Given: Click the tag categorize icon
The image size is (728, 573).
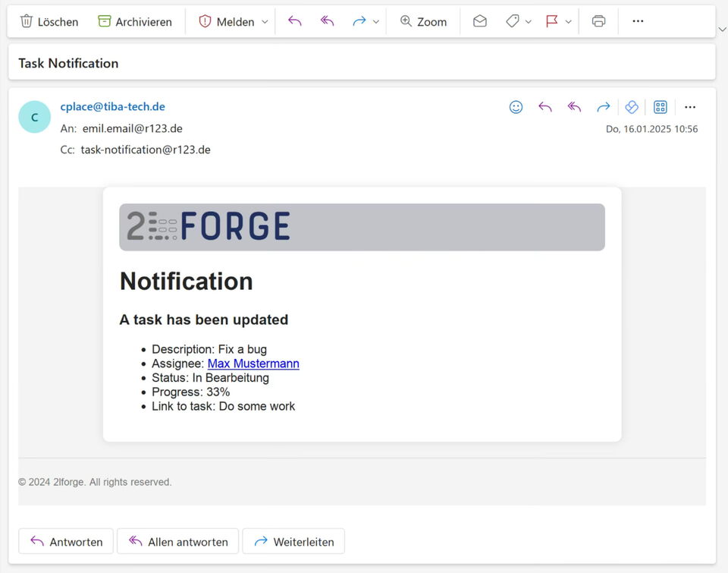Looking at the screenshot, I should point(513,22).
